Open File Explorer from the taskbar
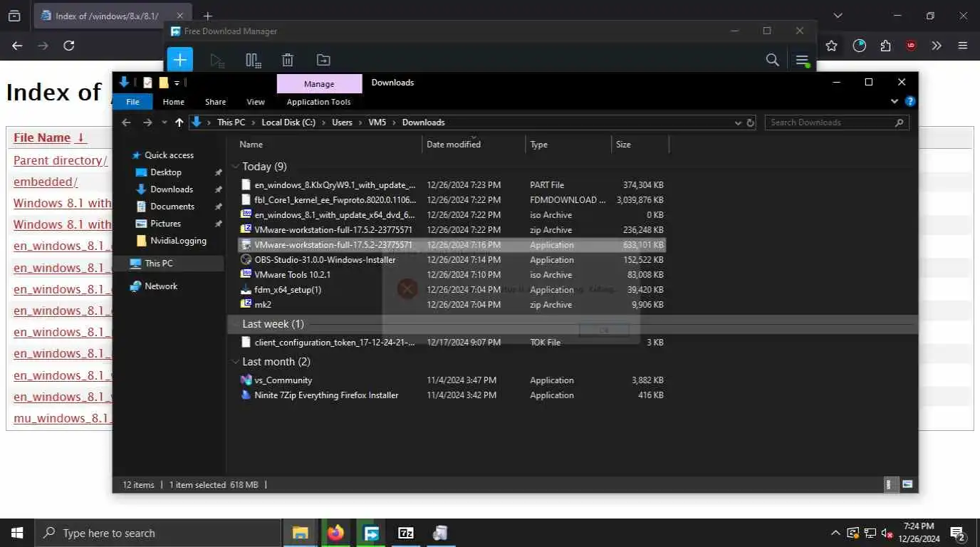Viewport: 980px width, 547px height. click(x=300, y=533)
